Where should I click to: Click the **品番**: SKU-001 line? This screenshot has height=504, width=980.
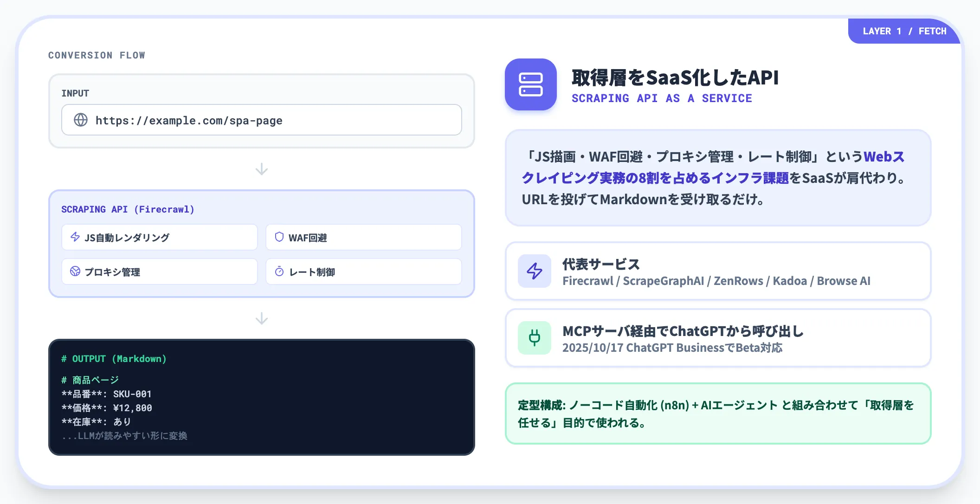pyautogui.click(x=106, y=394)
